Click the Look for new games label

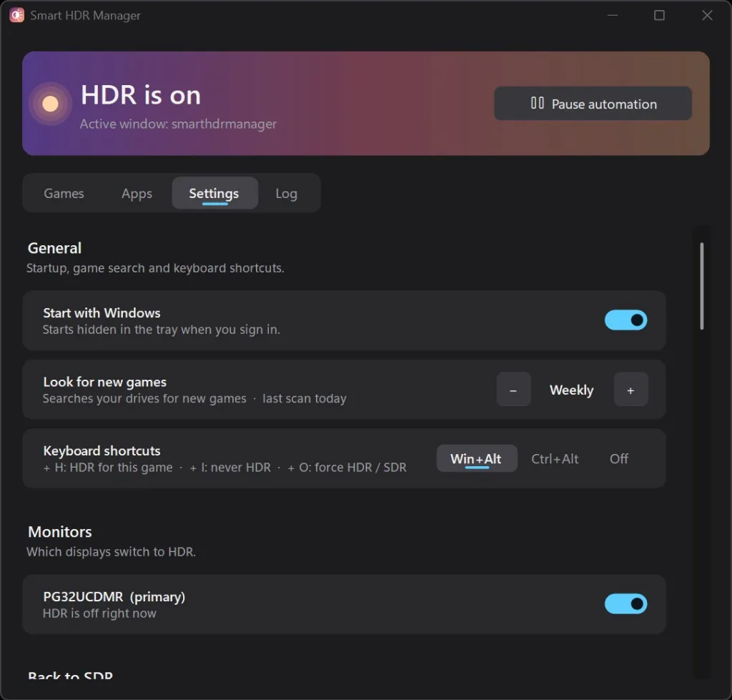104,382
